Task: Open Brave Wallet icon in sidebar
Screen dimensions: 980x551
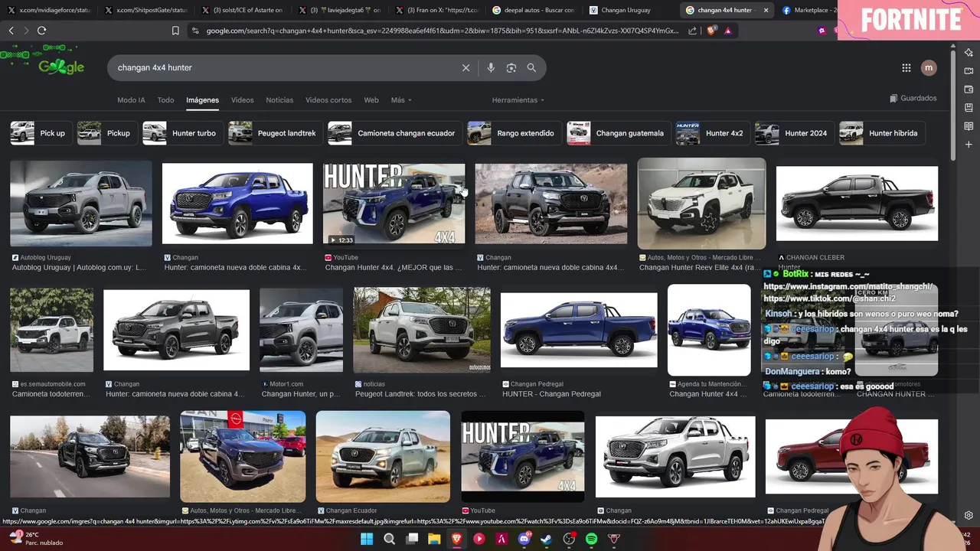Action: [x=969, y=90]
